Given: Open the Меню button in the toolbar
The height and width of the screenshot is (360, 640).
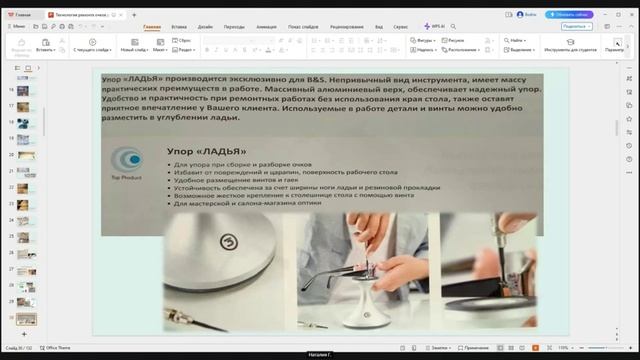Looking at the screenshot, I should point(16,27).
